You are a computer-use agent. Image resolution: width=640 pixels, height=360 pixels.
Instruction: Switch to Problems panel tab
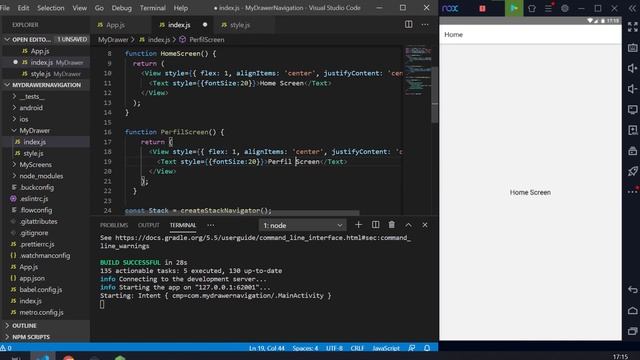pos(114,225)
